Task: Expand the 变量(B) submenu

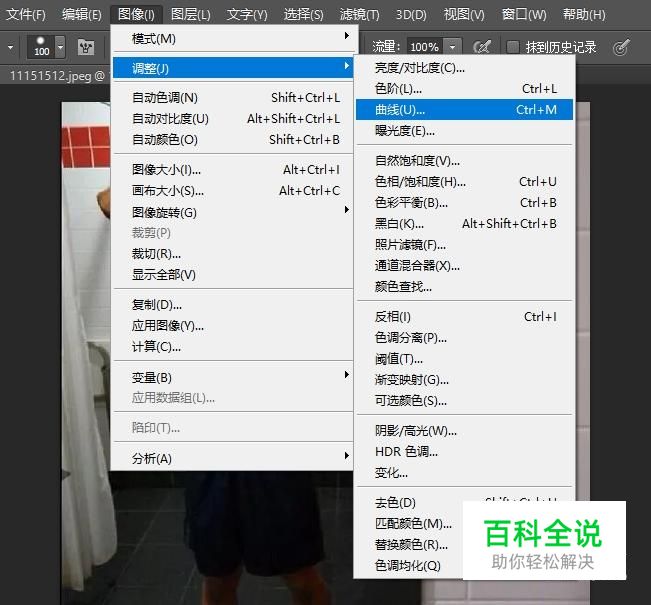Action: (232, 377)
